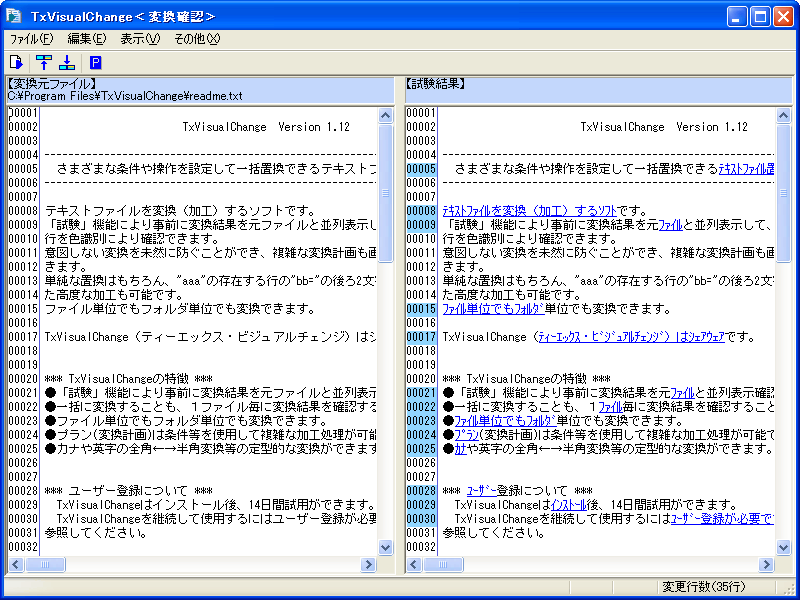Click highlighted line number 00017 in result pane
The image size is (800, 600).
[x=421, y=337]
